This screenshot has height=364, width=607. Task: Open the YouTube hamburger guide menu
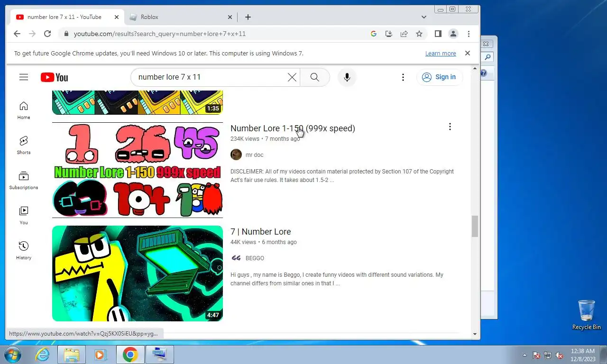24,77
